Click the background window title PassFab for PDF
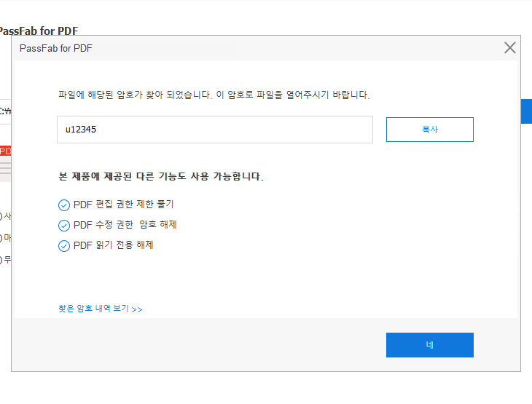Viewport: 532px width, 404px height. (39, 31)
